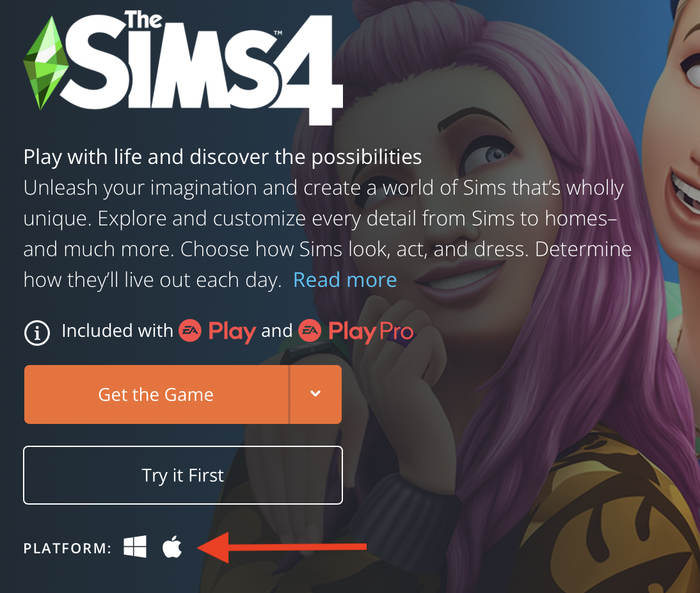Image resolution: width=700 pixels, height=593 pixels.
Task: Click the PLATFORM label text
Action: click(67, 548)
